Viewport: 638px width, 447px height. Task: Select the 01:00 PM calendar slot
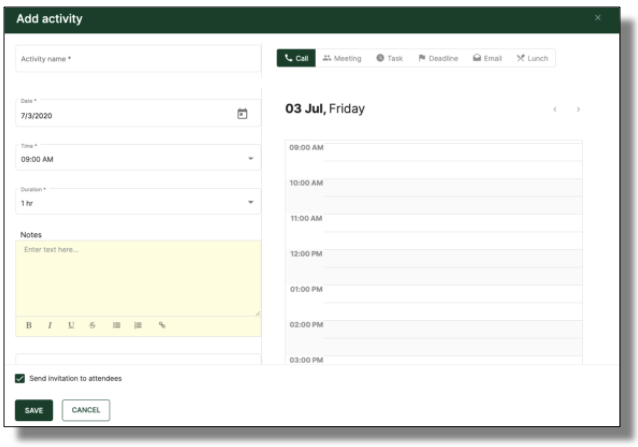click(x=452, y=303)
